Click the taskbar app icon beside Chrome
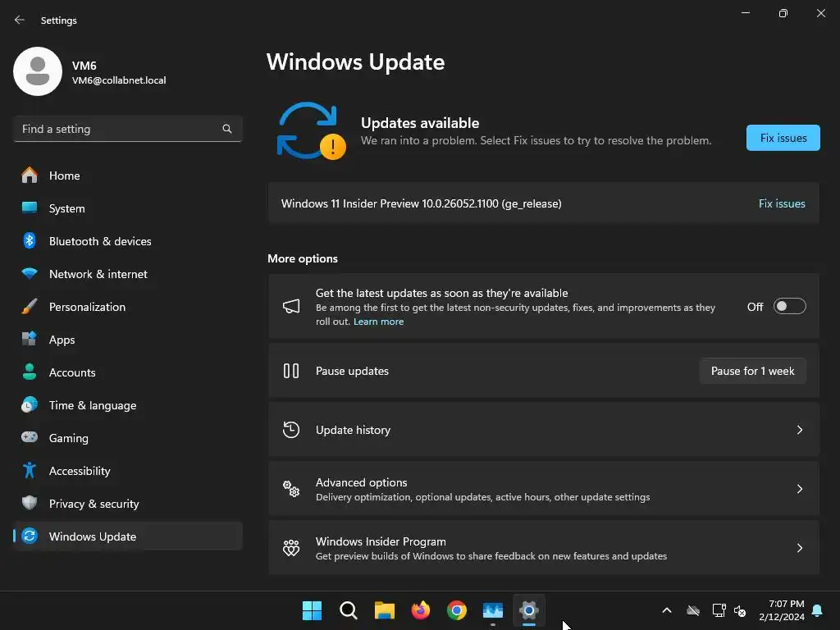Screen dimensions: 840x630 [493, 610]
